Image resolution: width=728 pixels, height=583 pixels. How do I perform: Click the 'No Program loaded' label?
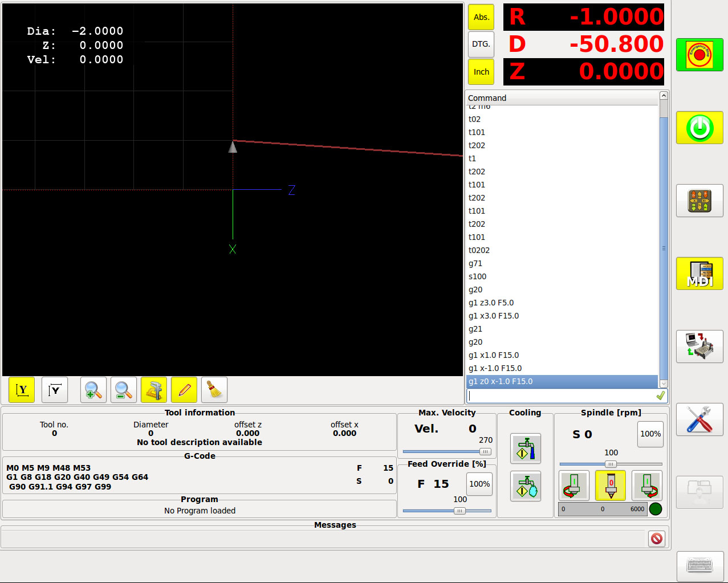(200, 511)
